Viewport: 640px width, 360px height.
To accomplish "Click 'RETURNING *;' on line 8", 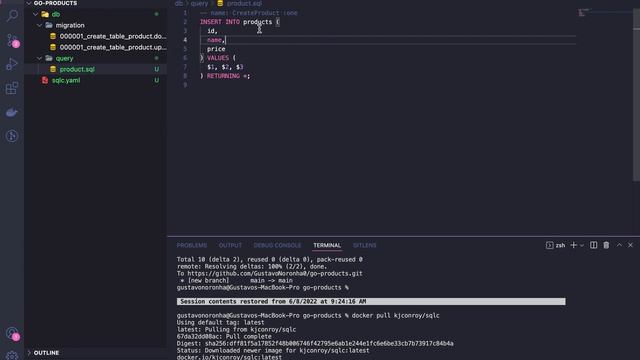I will 228,76.
